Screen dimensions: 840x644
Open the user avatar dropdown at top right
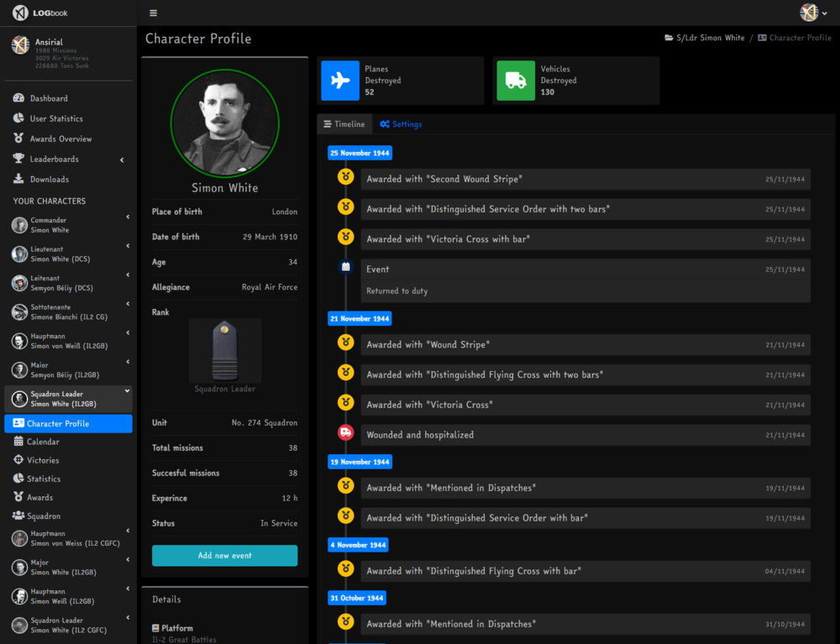tap(813, 13)
